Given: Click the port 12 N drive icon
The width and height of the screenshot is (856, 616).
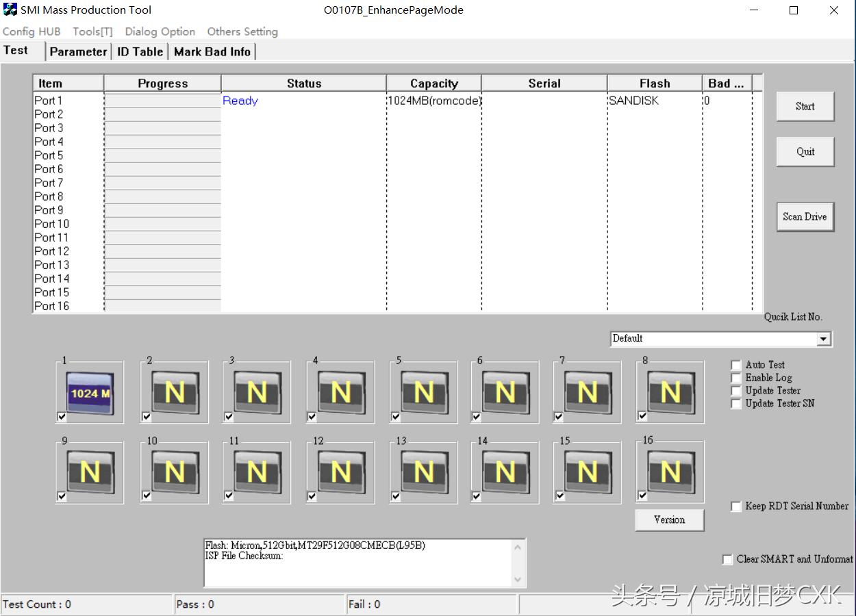Looking at the screenshot, I should [x=340, y=472].
